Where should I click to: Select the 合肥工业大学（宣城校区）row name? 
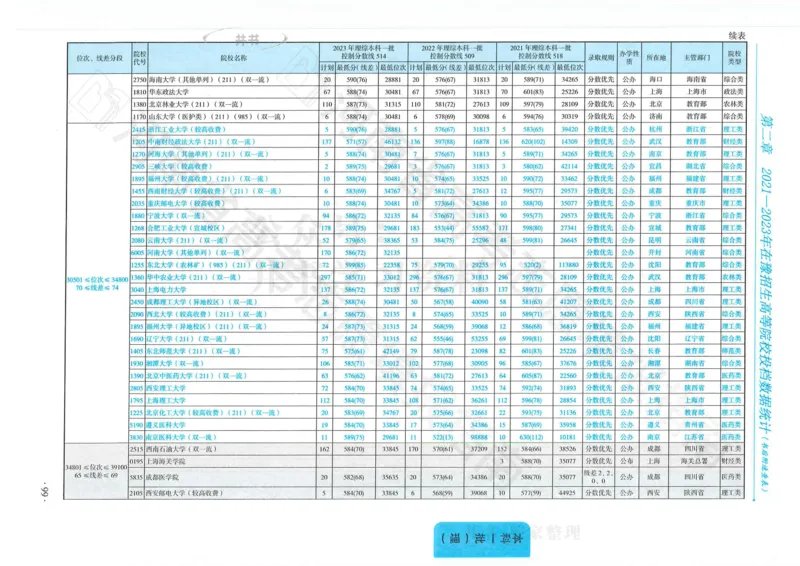tap(187, 228)
